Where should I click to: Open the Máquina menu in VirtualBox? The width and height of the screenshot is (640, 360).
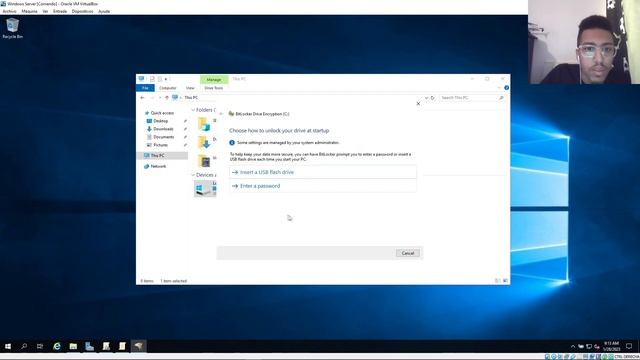[29, 11]
